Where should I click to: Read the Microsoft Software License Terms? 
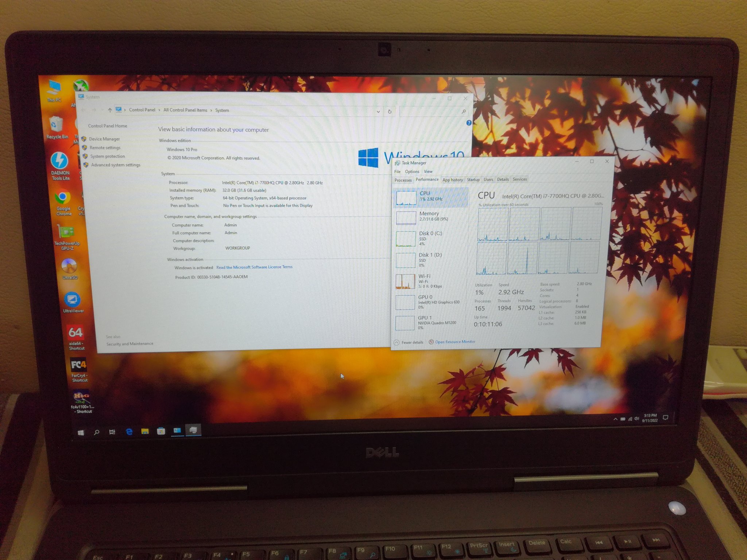[x=254, y=267]
